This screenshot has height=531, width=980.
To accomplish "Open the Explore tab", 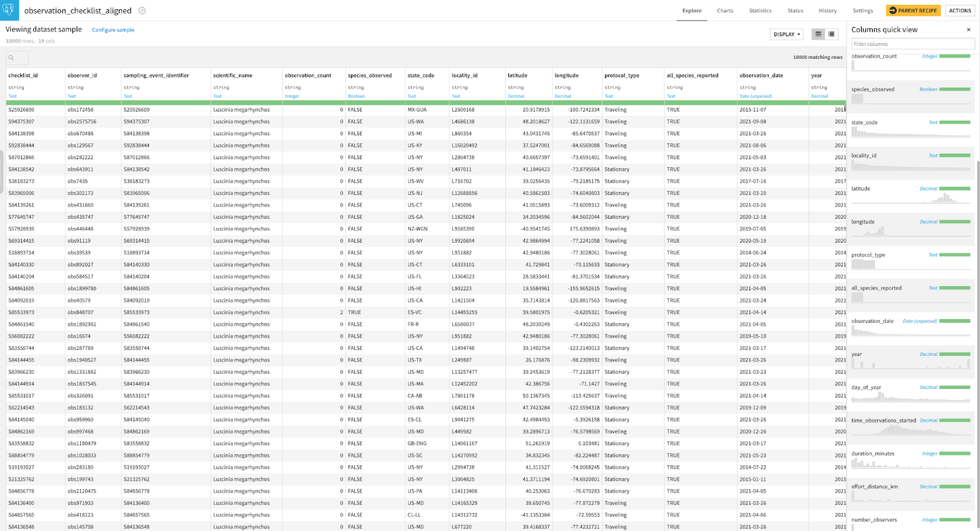I will [x=692, y=10].
